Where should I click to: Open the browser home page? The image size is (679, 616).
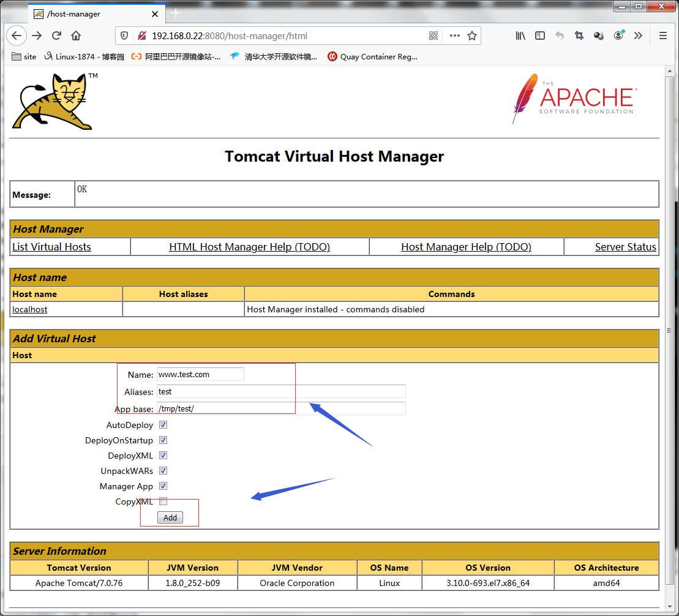pyautogui.click(x=76, y=36)
